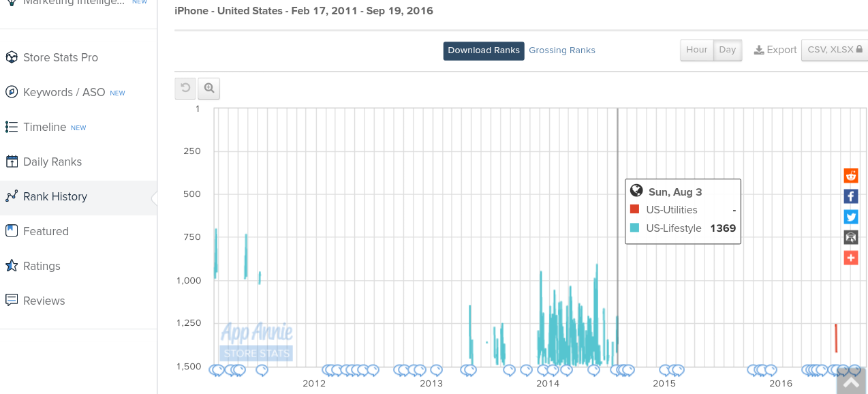Switch to Grossing Ranks

tap(562, 50)
